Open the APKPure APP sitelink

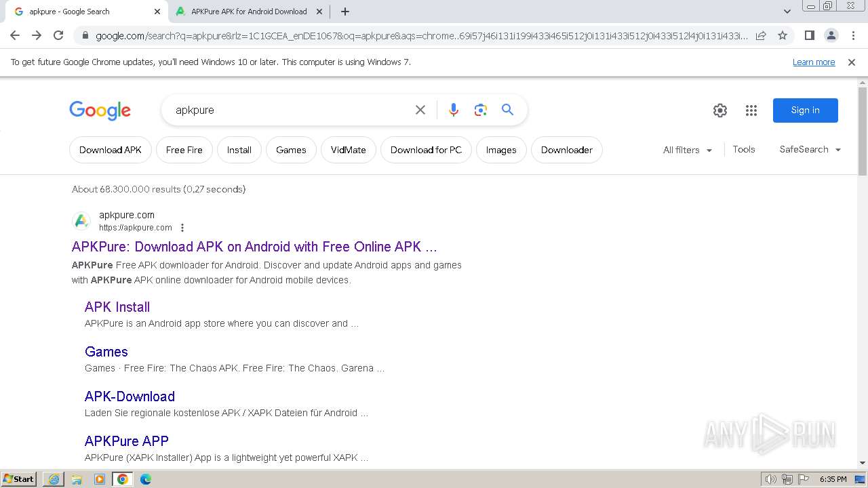pos(127,441)
